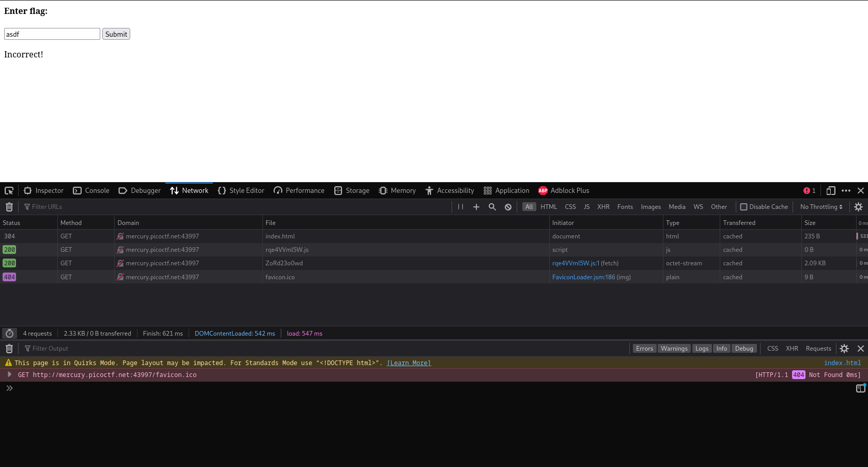Open the Debugger tab

(x=139, y=190)
